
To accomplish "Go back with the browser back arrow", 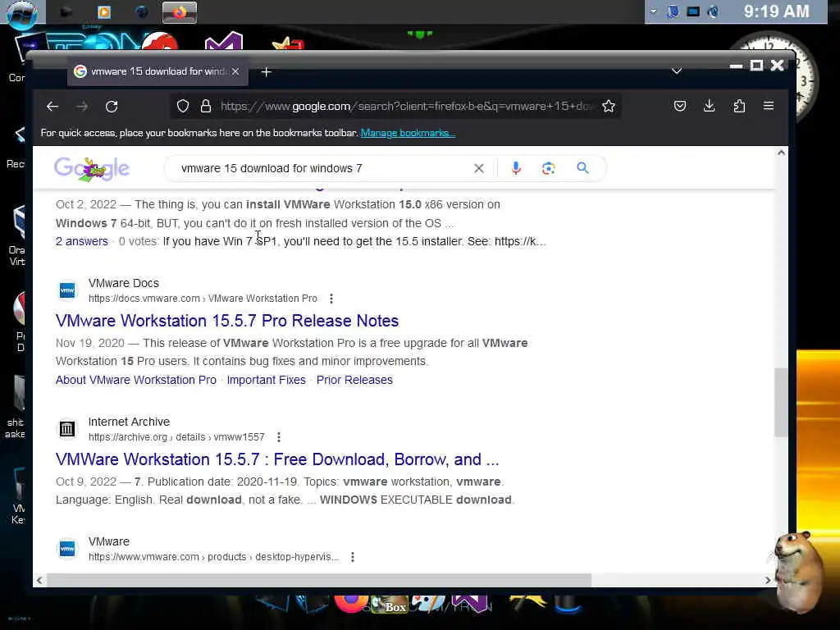I will (x=52, y=106).
